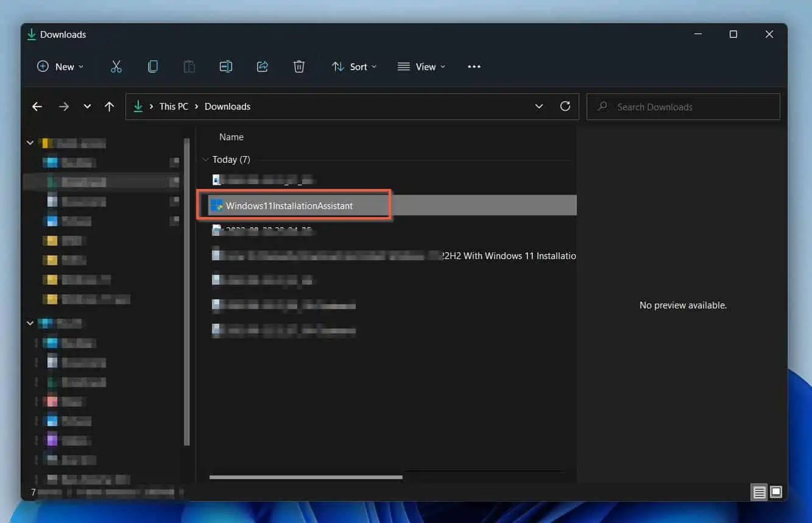Screen dimensions: 812x523
Task: Switch to large thumbnails view icon in status bar
Action: tap(776, 492)
